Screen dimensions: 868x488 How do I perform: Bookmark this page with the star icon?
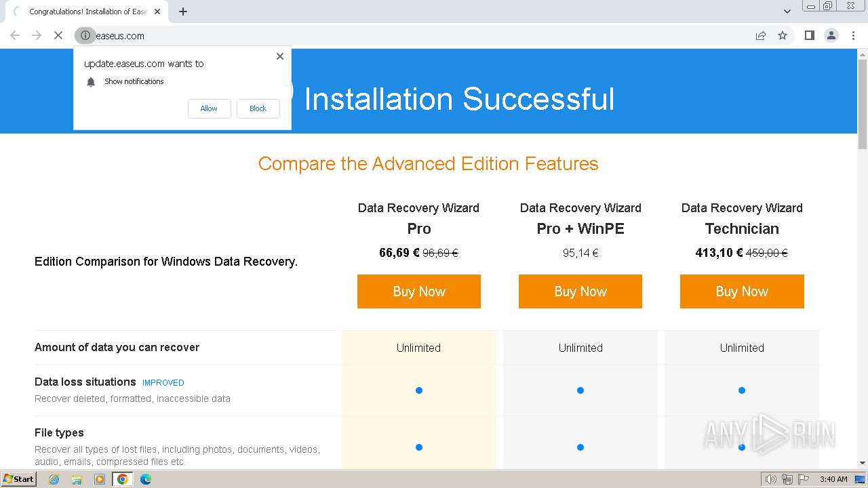pyautogui.click(x=783, y=36)
